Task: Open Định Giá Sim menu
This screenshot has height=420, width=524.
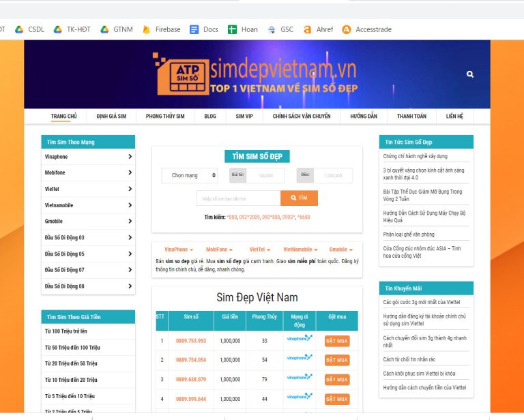Action: [111, 116]
